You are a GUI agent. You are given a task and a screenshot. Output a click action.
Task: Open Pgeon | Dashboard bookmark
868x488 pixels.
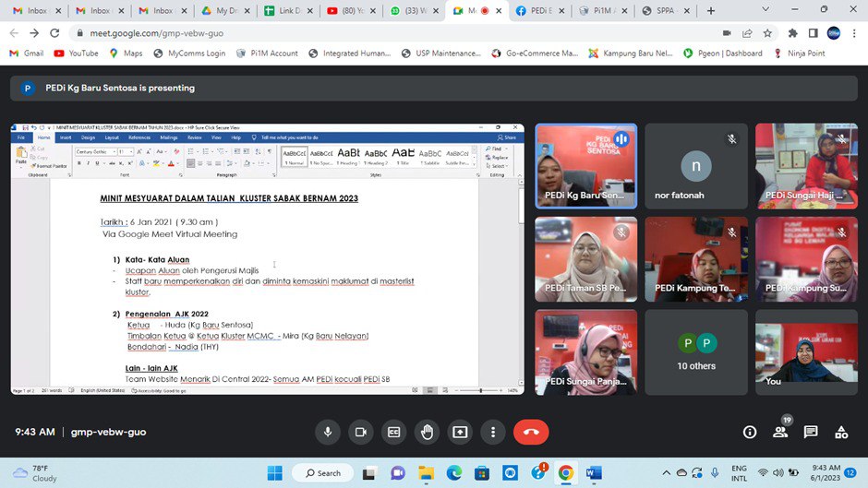pyautogui.click(x=723, y=54)
